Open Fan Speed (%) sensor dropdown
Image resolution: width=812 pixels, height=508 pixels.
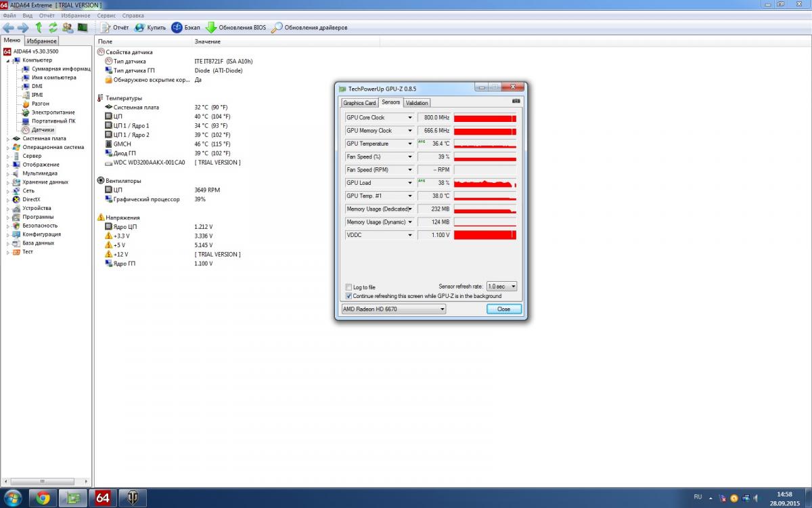(x=409, y=156)
